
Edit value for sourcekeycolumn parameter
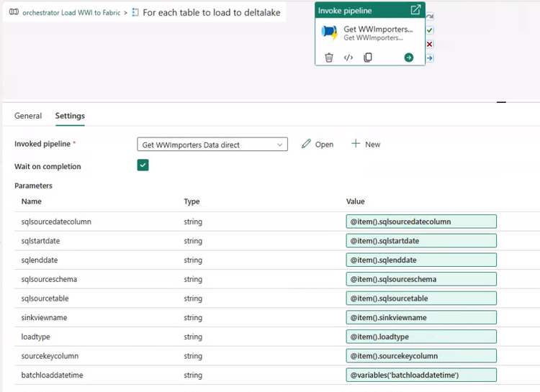point(421,356)
